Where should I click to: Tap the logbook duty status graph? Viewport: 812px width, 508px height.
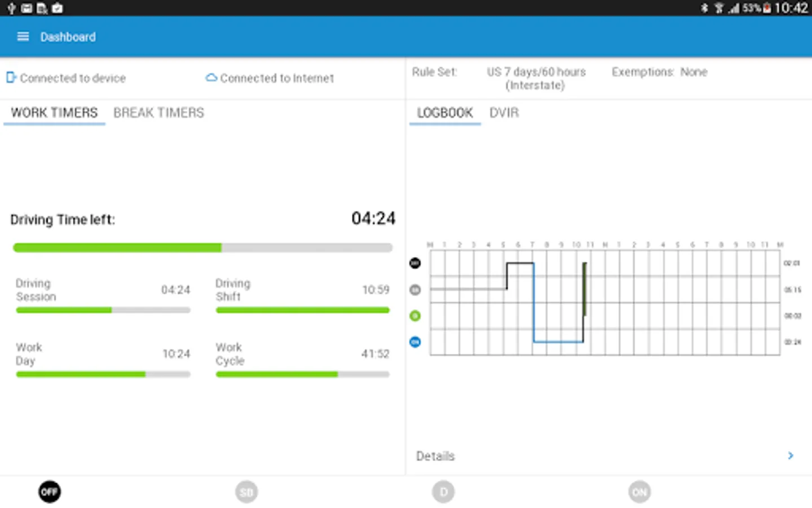coord(605,303)
